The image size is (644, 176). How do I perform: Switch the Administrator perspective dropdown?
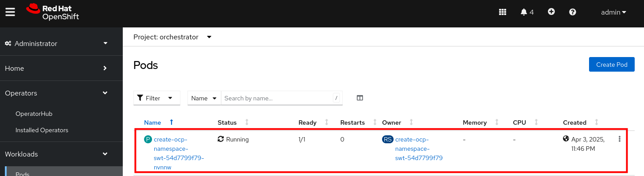click(56, 43)
